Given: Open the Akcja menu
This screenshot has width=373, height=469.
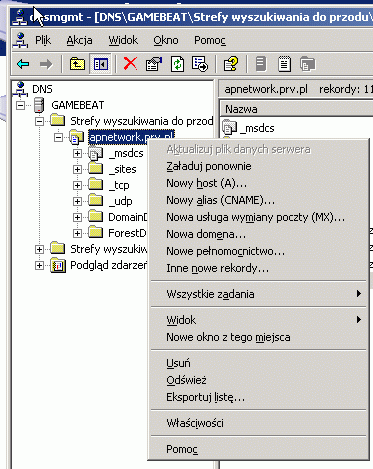Looking at the screenshot, I should point(79,40).
